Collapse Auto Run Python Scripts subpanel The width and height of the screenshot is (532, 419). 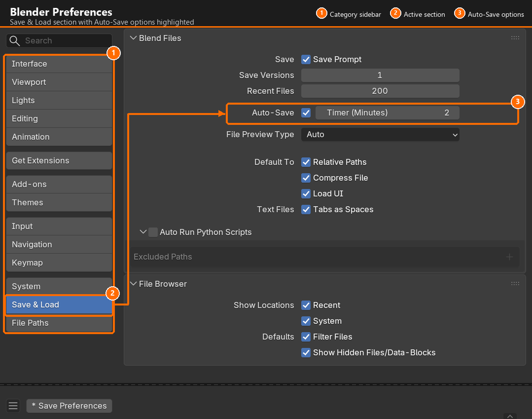point(143,232)
